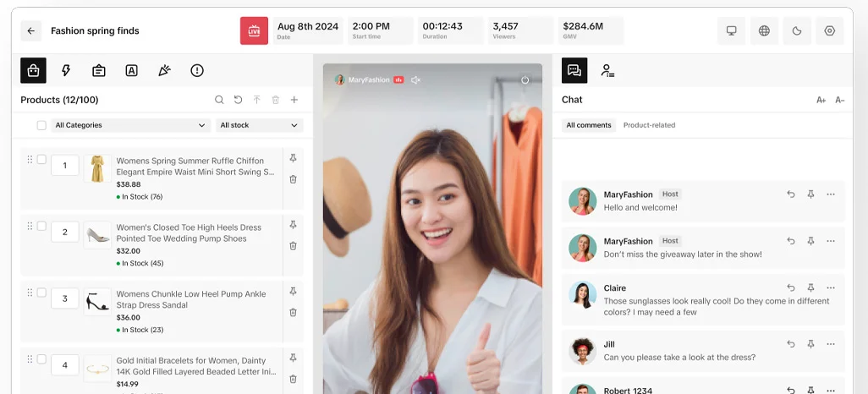Search products with magnifier icon
The width and height of the screenshot is (868, 394).
pos(219,100)
